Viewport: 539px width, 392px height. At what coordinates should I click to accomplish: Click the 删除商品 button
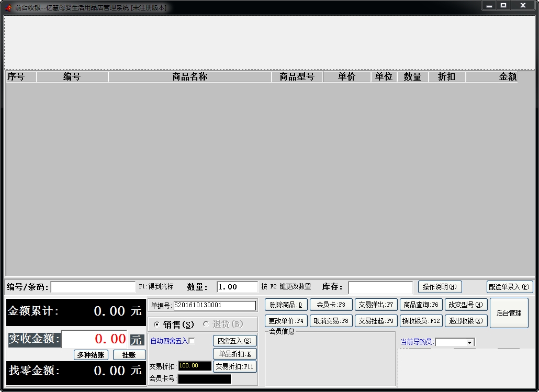286,305
